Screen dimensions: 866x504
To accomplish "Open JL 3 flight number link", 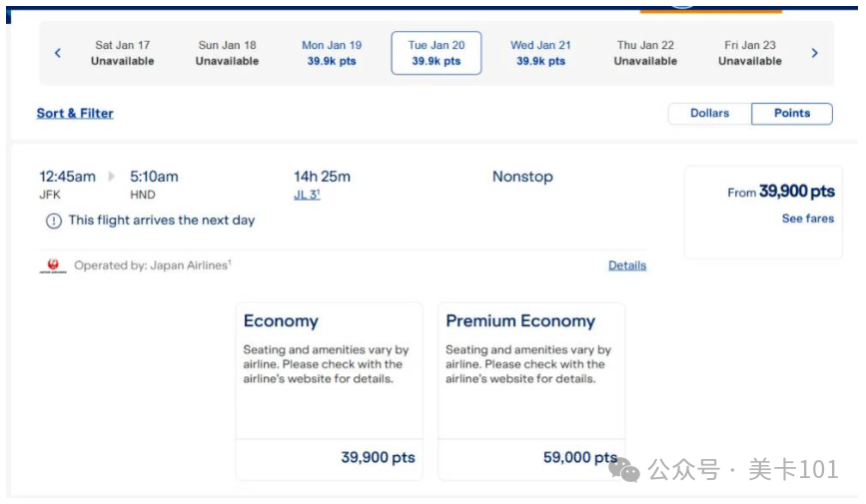I will pos(307,195).
